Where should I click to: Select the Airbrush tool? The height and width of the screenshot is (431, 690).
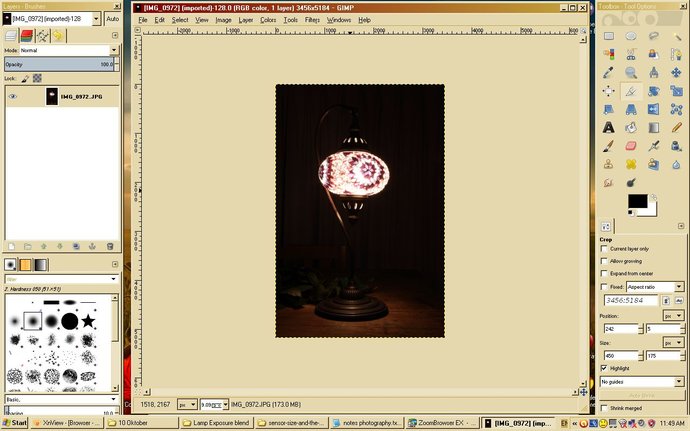[x=653, y=146]
